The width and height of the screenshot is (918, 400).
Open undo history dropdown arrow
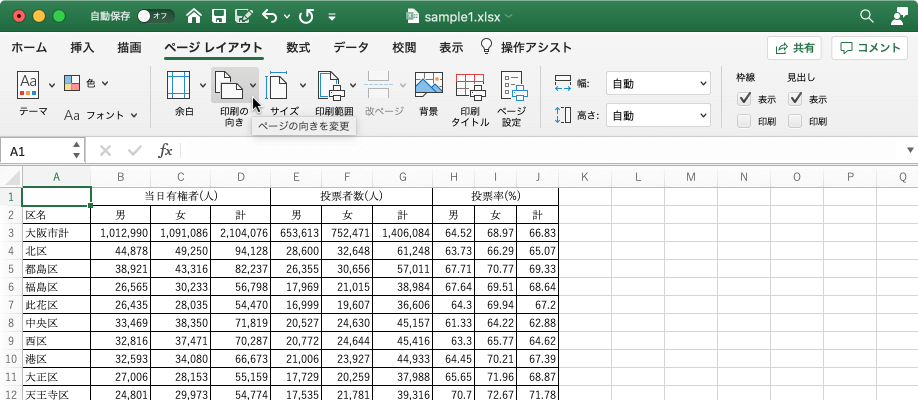[287, 17]
